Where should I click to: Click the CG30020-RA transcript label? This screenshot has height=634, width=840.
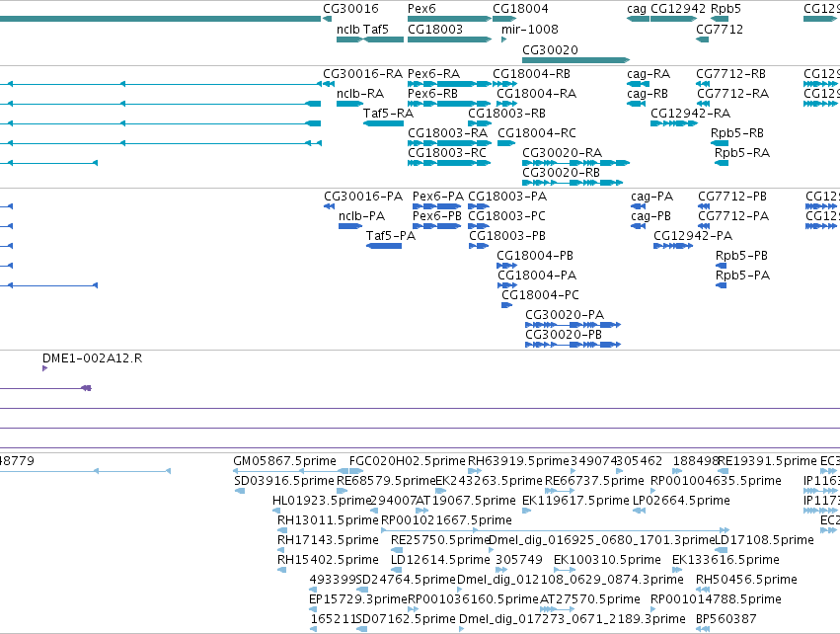[x=562, y=153]
